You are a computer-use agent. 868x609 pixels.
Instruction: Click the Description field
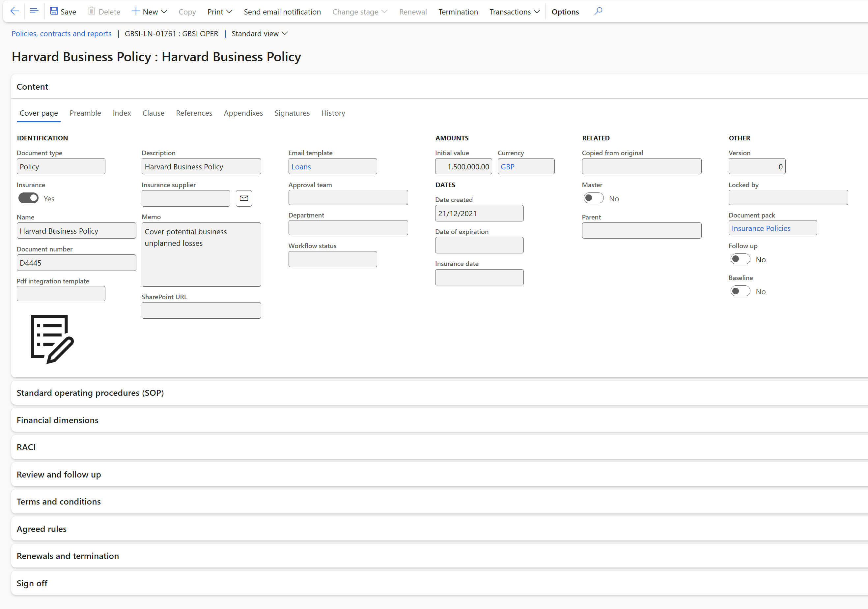[201, 166]
